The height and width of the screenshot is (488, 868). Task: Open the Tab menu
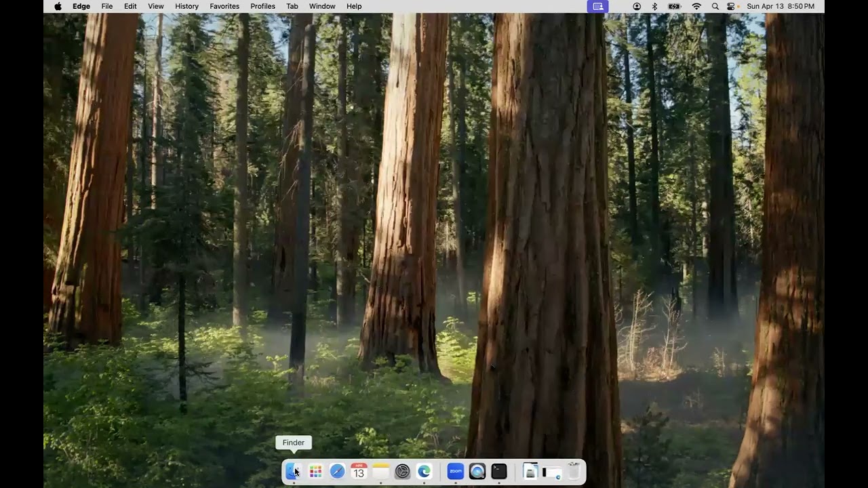pos(292,6)
